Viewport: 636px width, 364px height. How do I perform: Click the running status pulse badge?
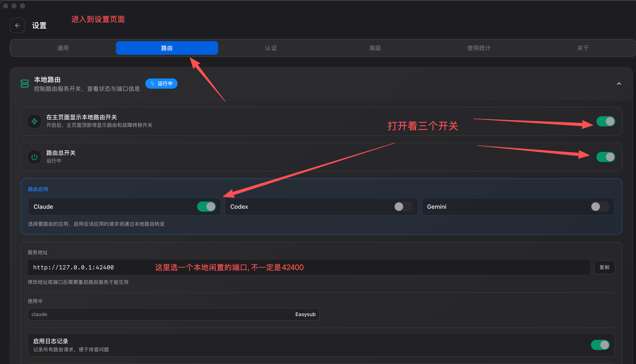pos(161,84)
